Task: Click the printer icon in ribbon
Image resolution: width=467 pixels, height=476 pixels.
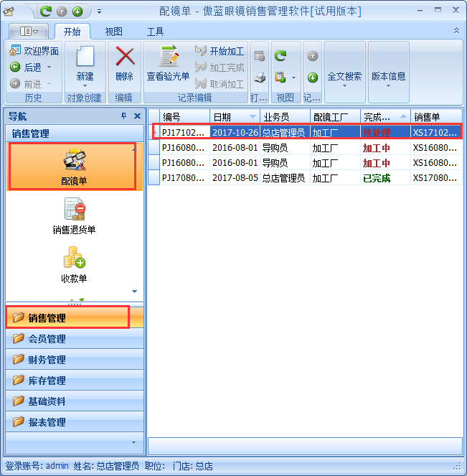Action: click(x=260, y=78)
